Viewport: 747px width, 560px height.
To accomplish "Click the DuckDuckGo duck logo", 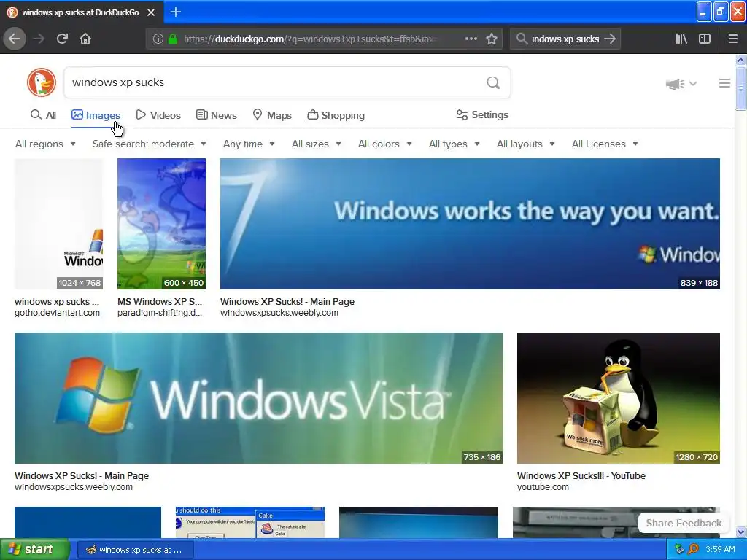I will [42, 82].
